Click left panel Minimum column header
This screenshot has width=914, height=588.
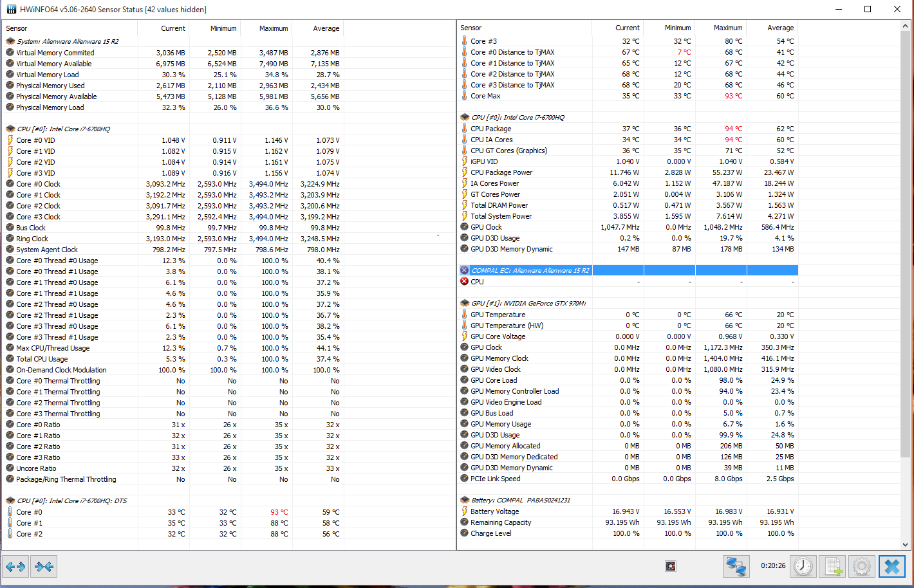click(x=215, y=28)
